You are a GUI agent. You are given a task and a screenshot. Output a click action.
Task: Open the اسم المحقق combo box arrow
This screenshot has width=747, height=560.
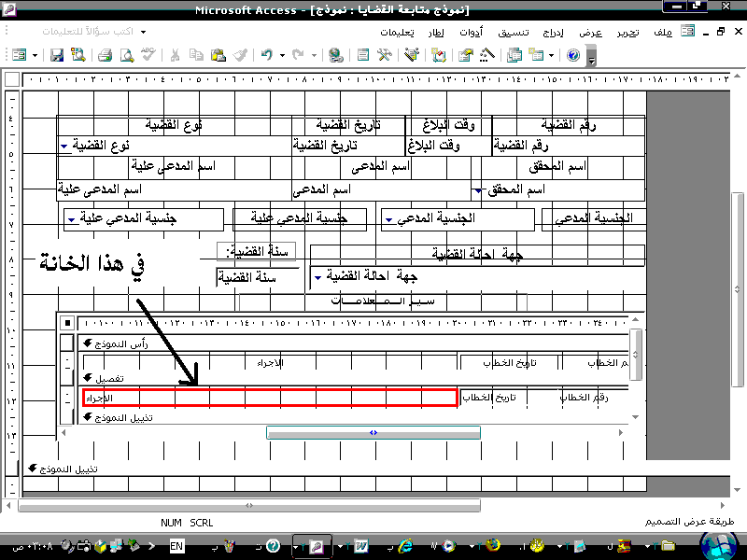[x=478, y=191]
